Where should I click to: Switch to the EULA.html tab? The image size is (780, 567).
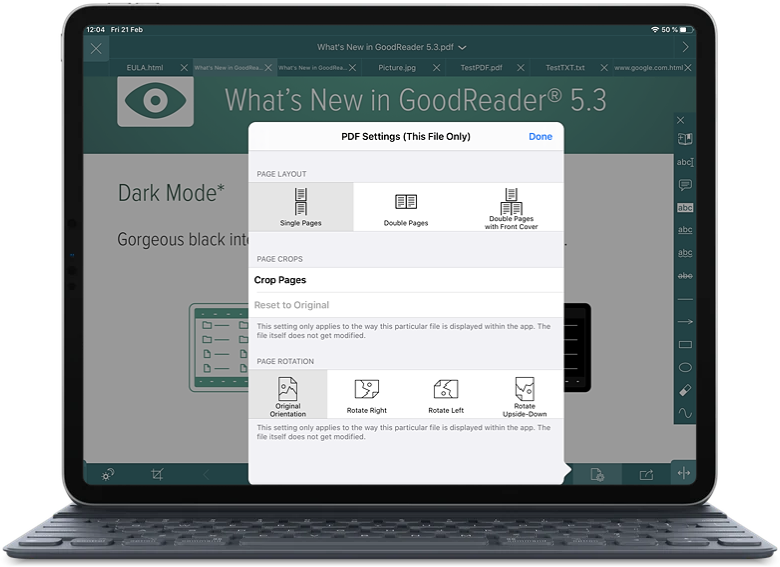pyautogui.click(x=145, y=68)
